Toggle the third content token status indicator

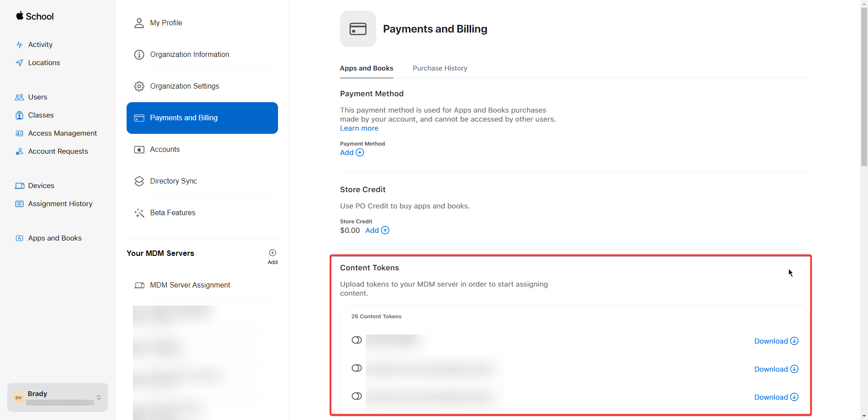pyautogui.click(x=356, y=396)
